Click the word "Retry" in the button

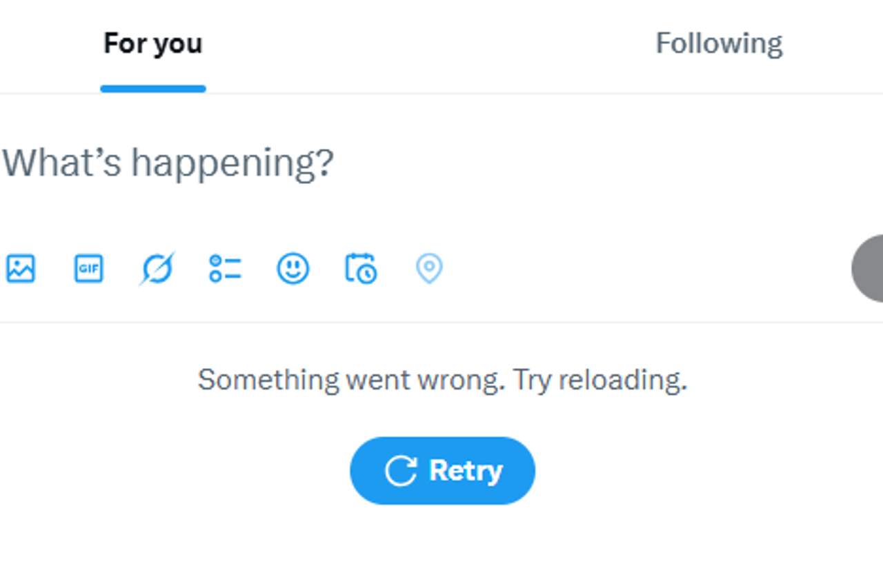(466, 471)
